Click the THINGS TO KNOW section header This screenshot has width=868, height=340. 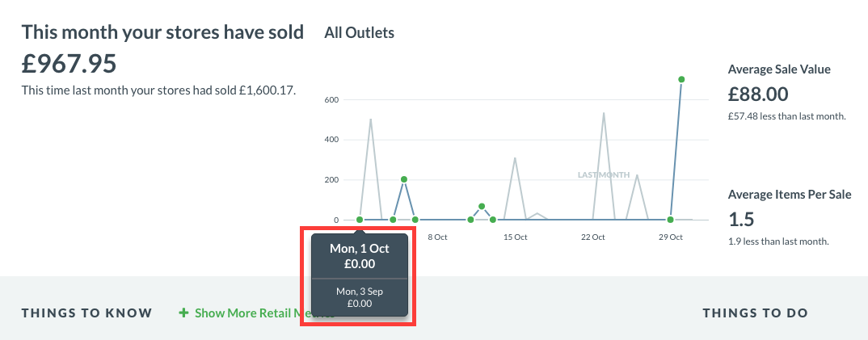(x=86, y=313)
